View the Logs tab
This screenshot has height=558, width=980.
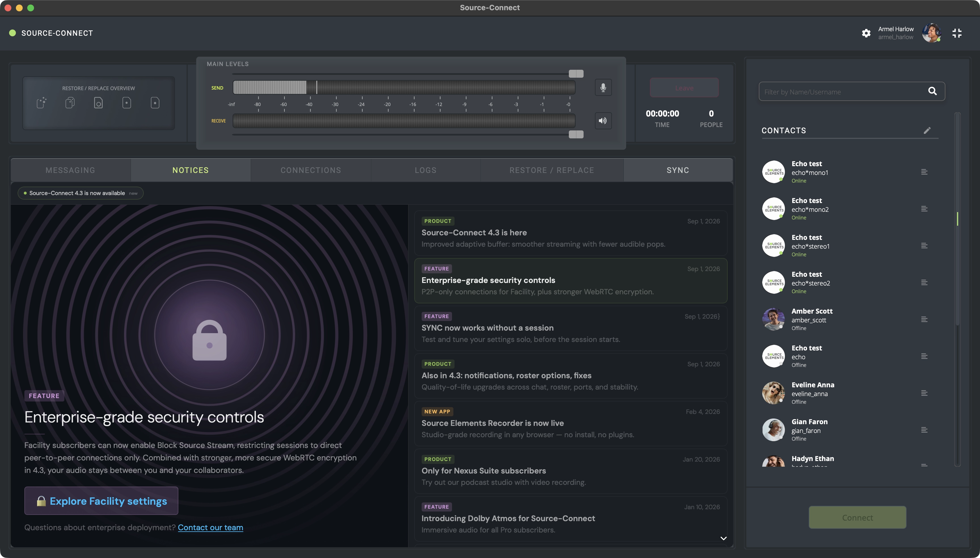click(x=425, y=170)
